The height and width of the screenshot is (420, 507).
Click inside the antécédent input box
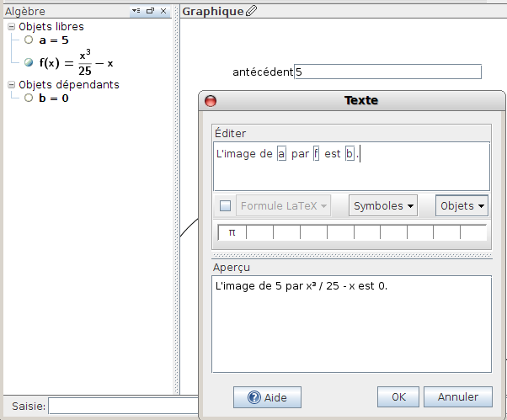387,72
